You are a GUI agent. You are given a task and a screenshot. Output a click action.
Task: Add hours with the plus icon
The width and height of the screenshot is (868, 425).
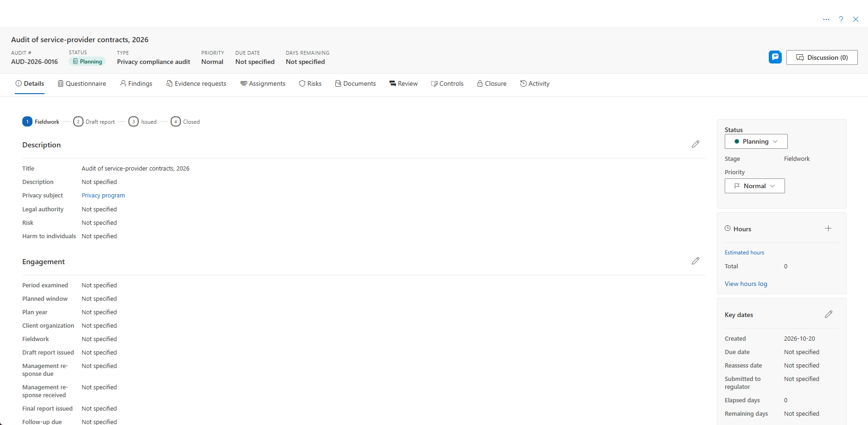click(x=829, y=228)
